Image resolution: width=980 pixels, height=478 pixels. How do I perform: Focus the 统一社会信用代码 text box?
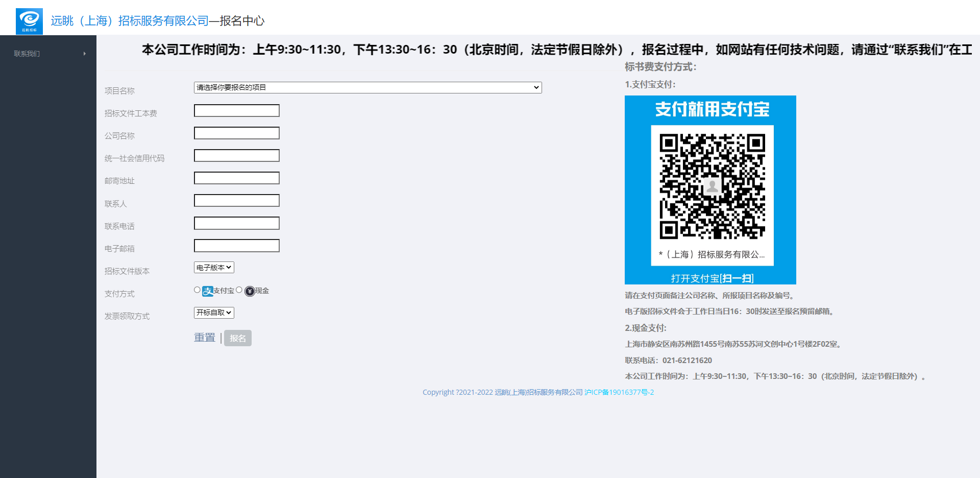coord(237,156)
